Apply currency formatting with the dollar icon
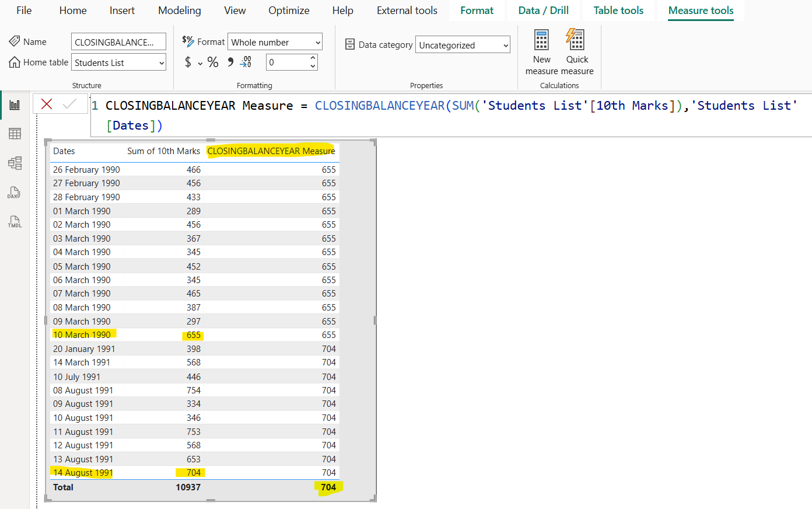Viewport: 812px width, 509px height. tap(187, 61)
